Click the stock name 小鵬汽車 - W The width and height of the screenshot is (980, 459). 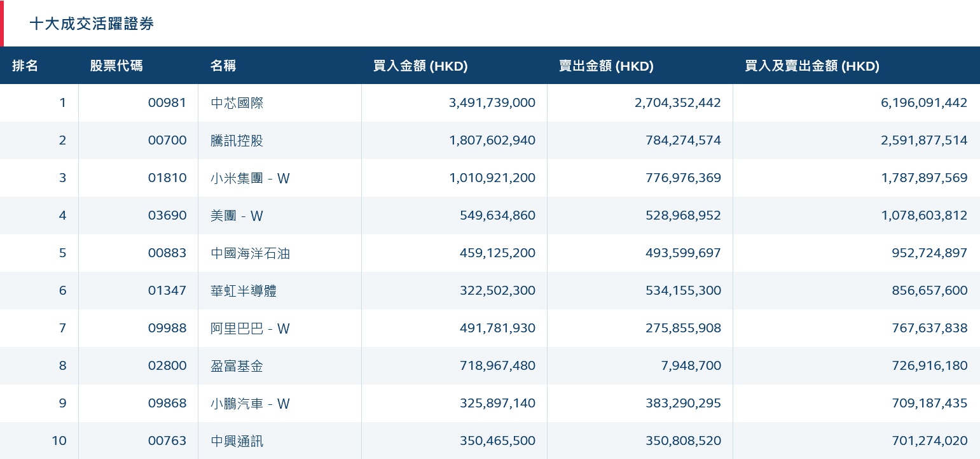[x=250, y=403]
